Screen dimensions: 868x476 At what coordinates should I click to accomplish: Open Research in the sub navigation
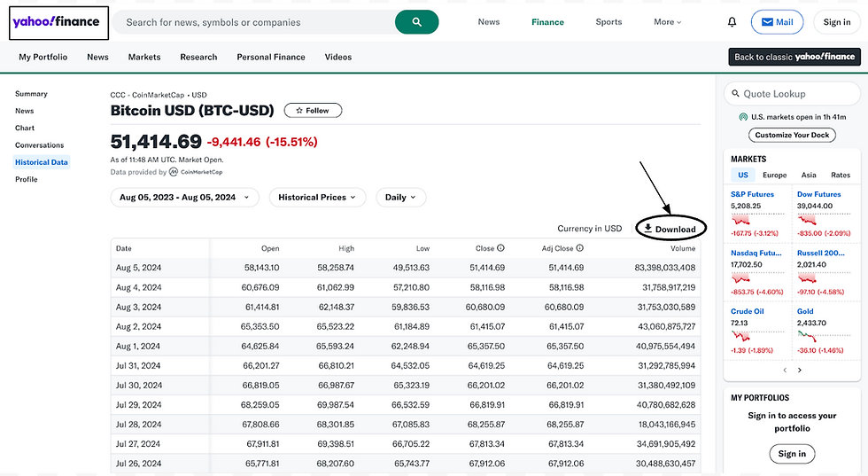[198, 57]
